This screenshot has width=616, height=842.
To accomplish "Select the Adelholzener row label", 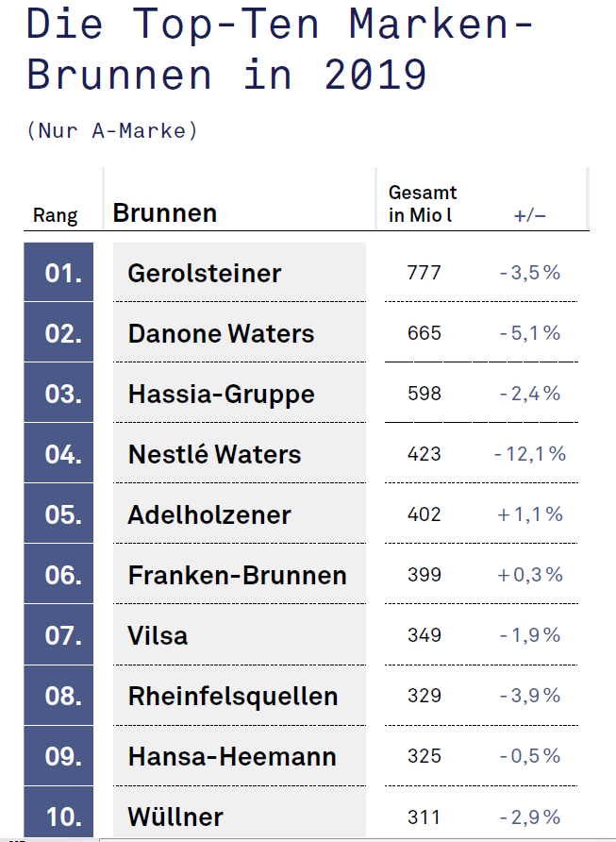I will coord(240,514).
